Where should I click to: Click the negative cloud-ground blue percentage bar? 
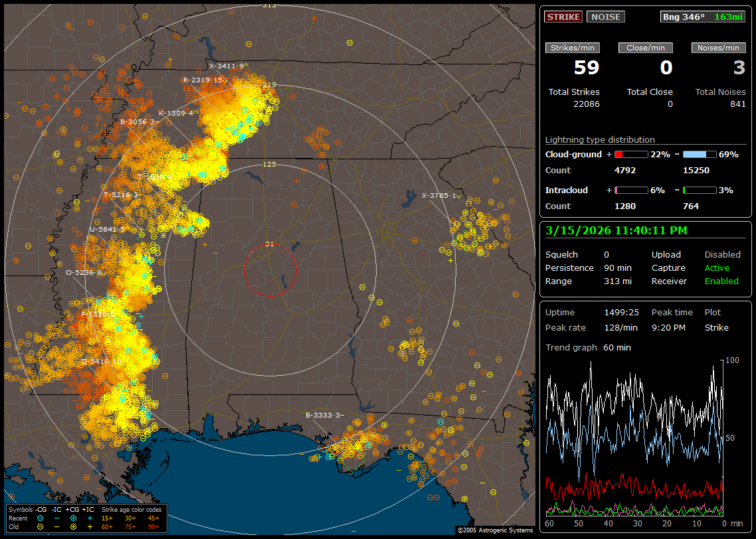(x=699, y=154)
